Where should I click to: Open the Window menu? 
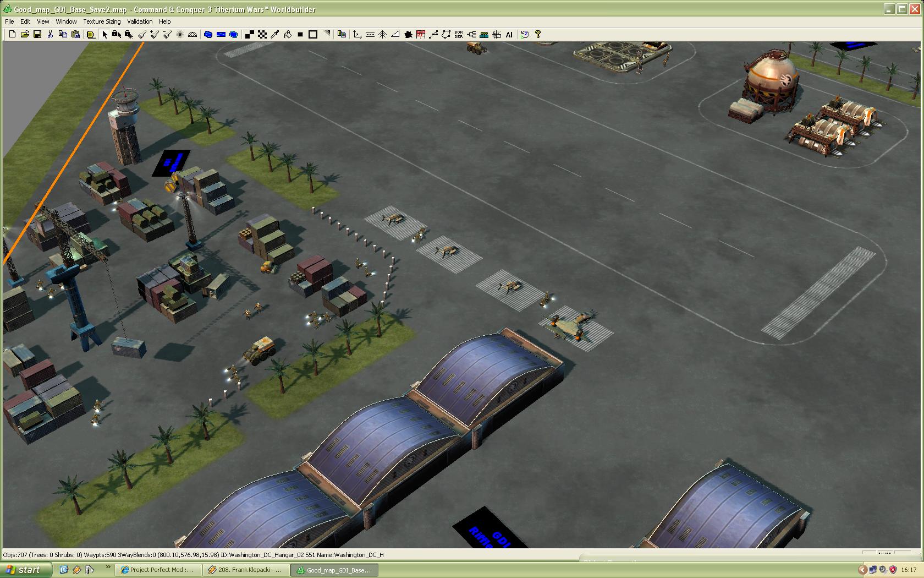(66, 21)
